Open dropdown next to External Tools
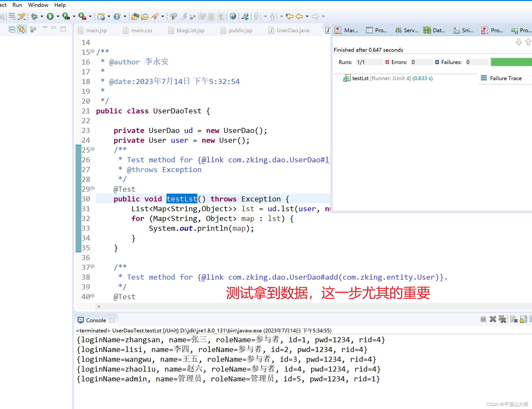 click(90, 17)
